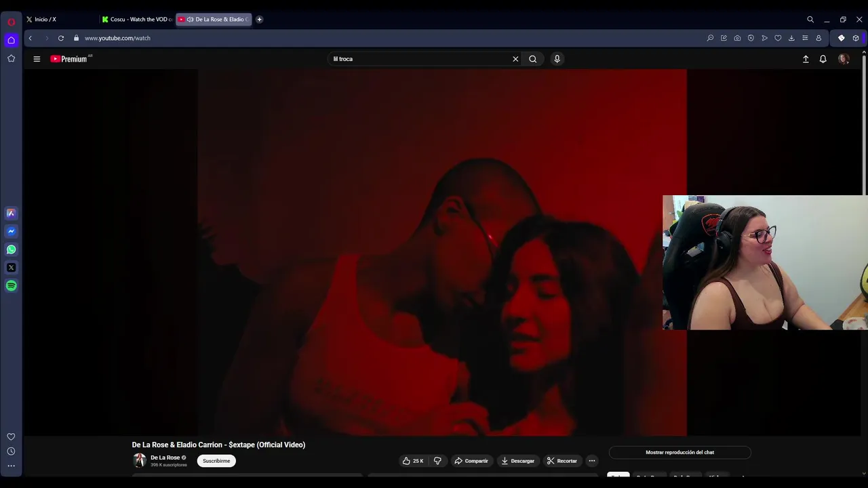Screen dimensions: 868x488
Task: Open Easy Setup sliders icon
Action: pos(805,38)
